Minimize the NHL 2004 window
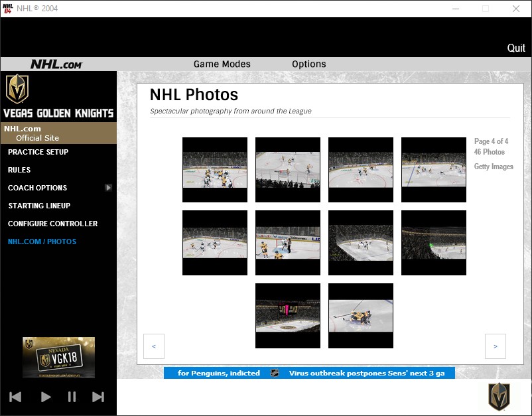 pos(456,9)
